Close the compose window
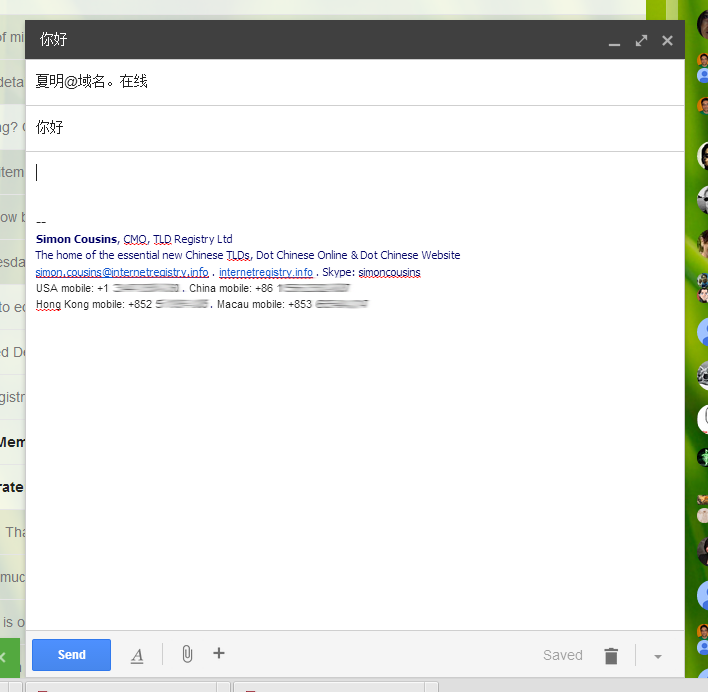 coord(667,41)
